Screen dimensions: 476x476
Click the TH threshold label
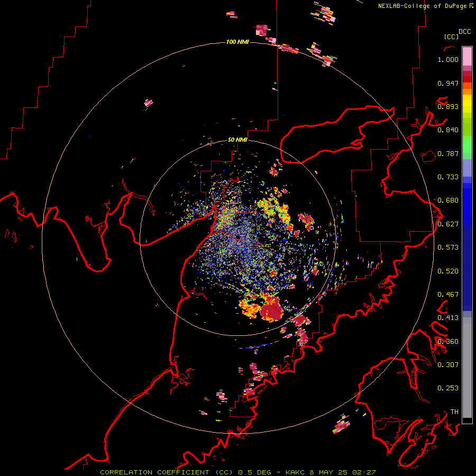click(x=454, y=412)
